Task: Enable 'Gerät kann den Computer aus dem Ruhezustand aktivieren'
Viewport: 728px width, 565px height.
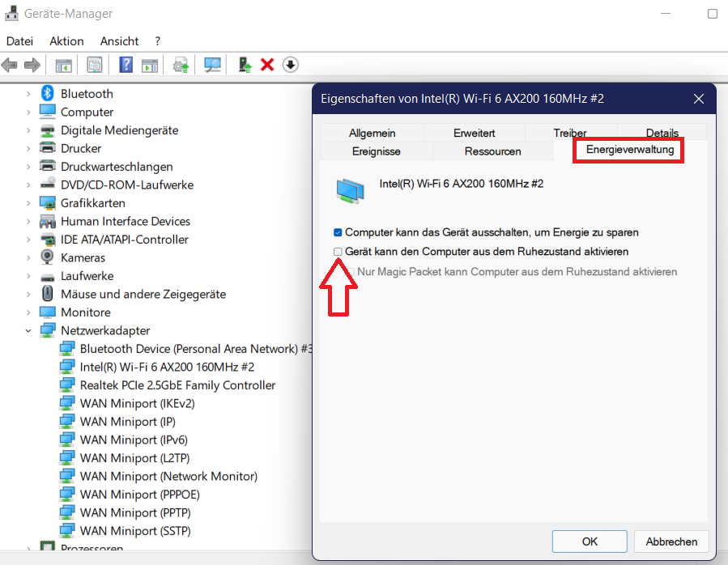Action: click(338, 252)
